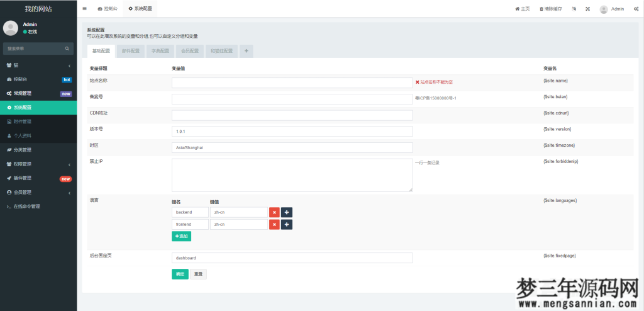Open the settings gears icon at top right

tap(636, 9)
